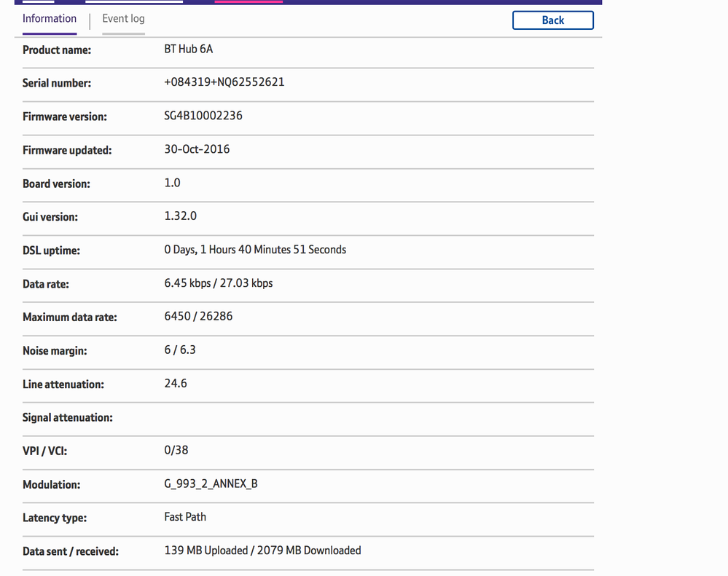This screenshot has height=576, width=728.
Task: Select the 'BT Hub 6A' product name value
Action: [189, 50]
